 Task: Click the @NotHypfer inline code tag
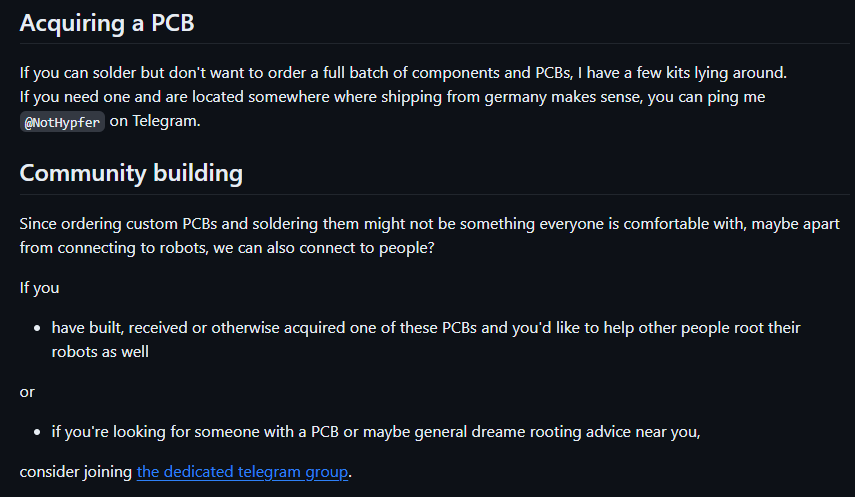[62, 122]
